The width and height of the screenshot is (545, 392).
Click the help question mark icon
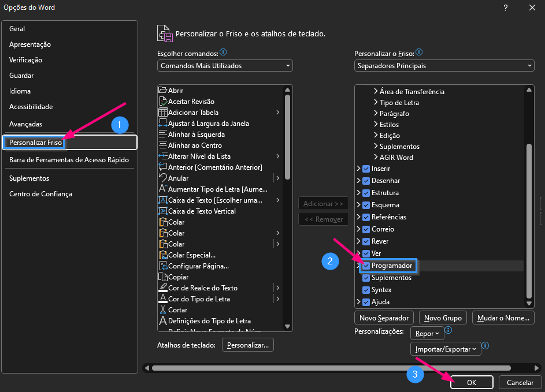click(x=506, y=8)
